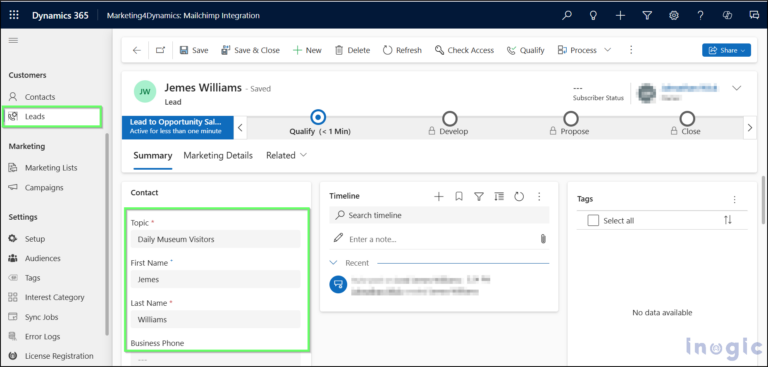Open the settings gear icon
Screen dimensions: 768x367
click(x=674, y=15)
